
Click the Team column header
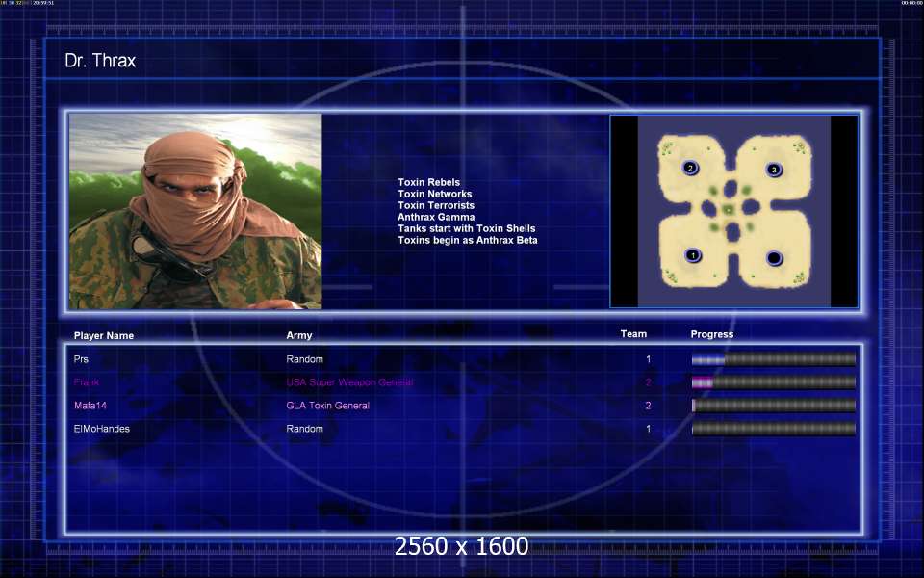633,334
